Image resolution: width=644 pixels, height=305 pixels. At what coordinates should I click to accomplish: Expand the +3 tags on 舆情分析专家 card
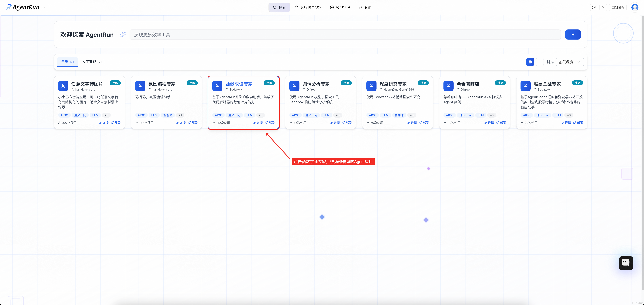coord(337,115)
